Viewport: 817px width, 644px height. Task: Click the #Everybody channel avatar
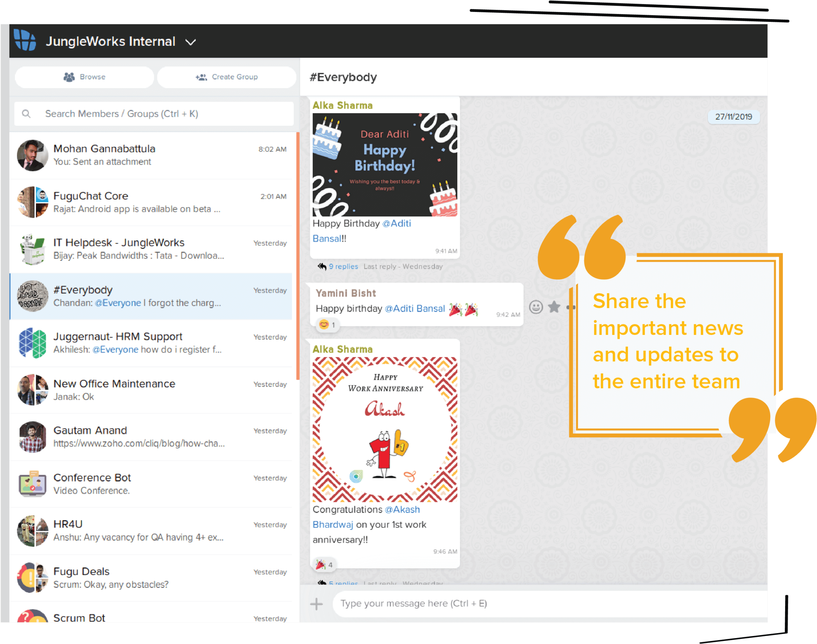click(33, 296)
